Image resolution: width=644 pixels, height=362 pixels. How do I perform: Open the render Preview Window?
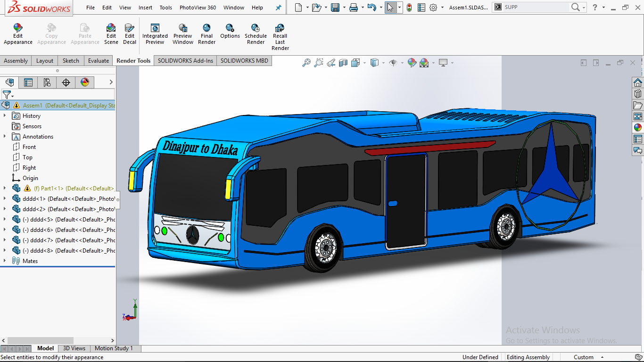point(183,34)
